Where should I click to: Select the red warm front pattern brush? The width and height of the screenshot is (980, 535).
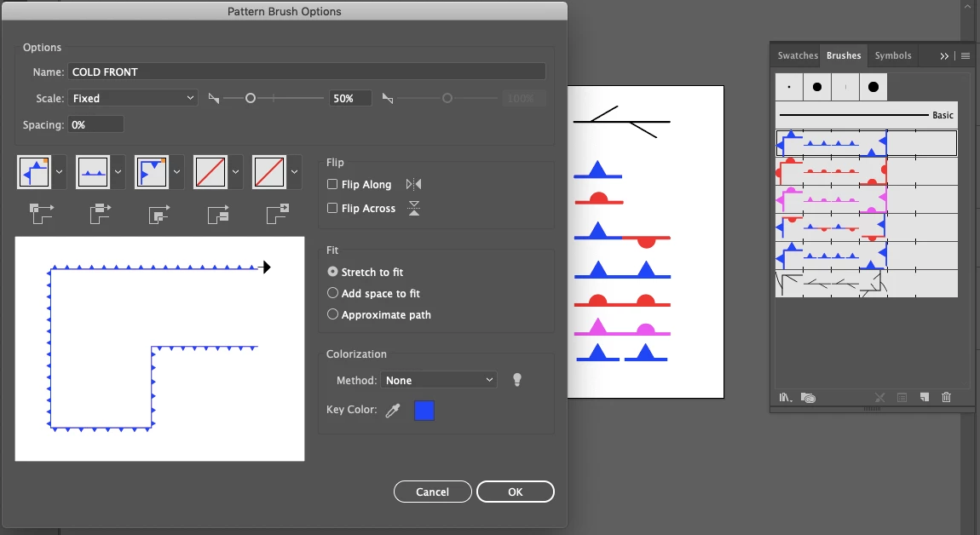867,171
